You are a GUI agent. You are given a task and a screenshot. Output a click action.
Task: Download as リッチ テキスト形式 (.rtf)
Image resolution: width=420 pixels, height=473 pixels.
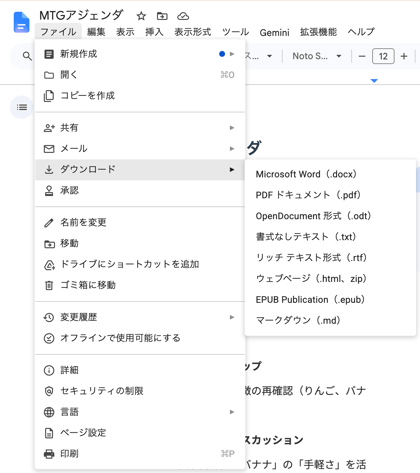pyautogui.click(x=330, y=258)
